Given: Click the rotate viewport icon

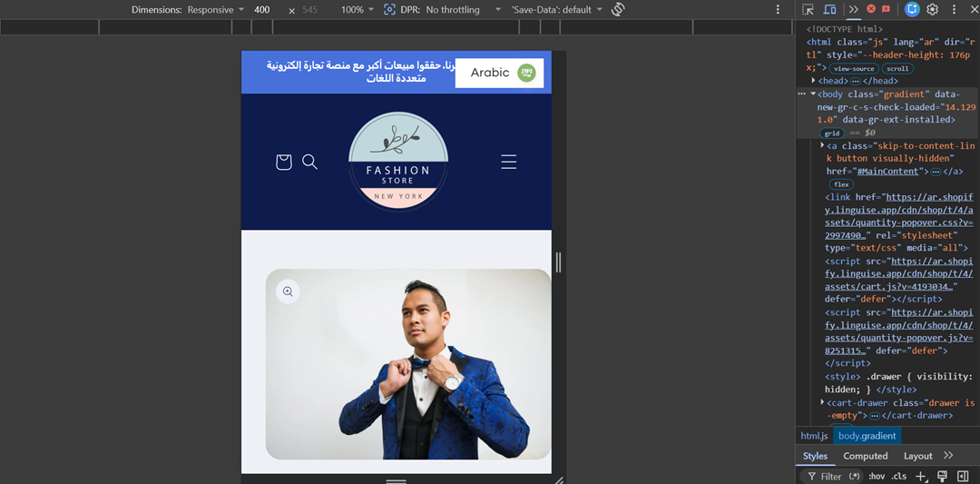Looking at the screenshot, I should coord(618,10).
